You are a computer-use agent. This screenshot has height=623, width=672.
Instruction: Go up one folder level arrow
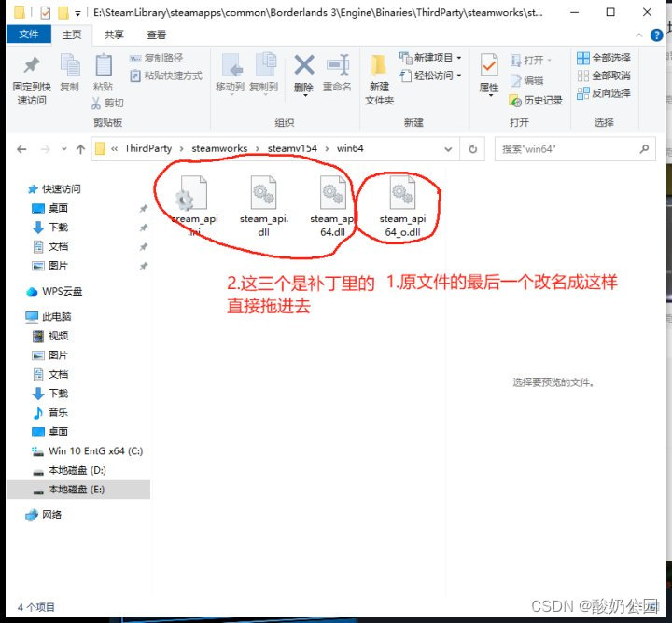tap(80, 149)
